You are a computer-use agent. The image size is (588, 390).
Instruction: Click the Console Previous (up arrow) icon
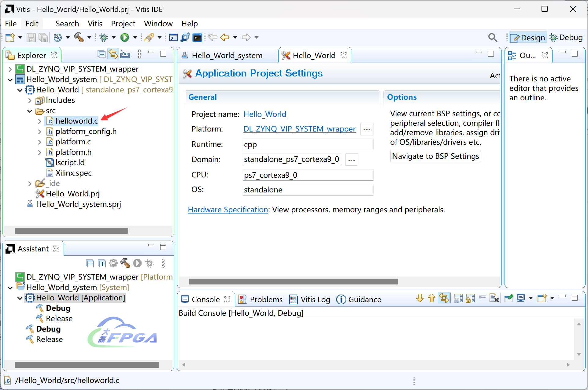[x=431, y=298]
